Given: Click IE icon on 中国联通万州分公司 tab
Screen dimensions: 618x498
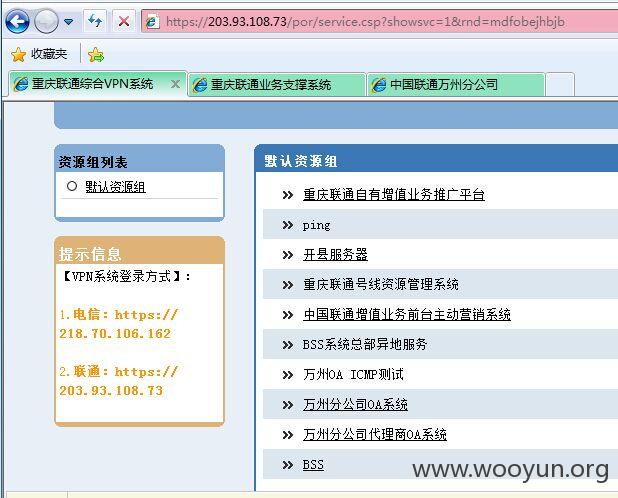Looking at the screenshot, I should click(379, 85).
